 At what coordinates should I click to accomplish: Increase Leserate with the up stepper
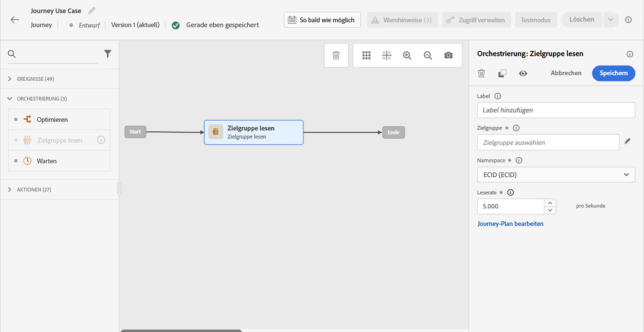550,203
